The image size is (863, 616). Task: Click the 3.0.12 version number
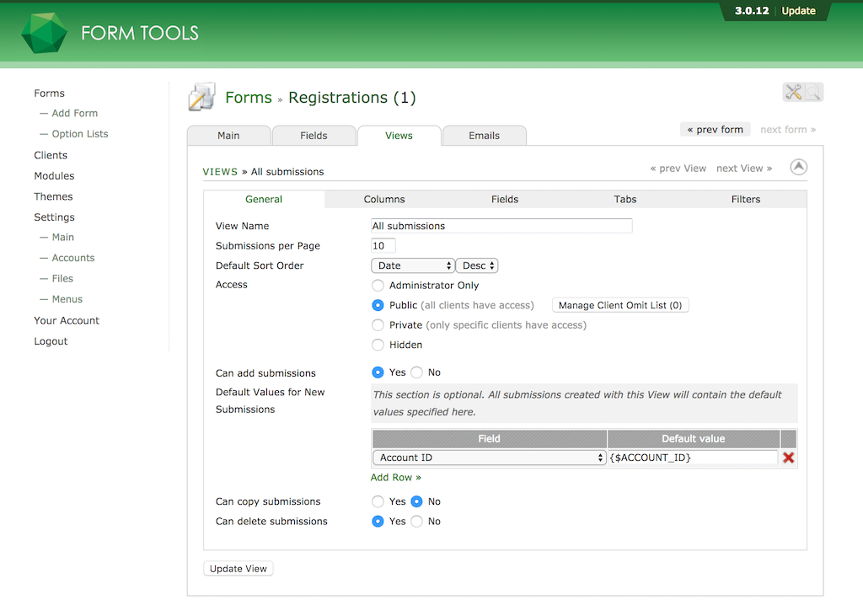click(752, 10)
